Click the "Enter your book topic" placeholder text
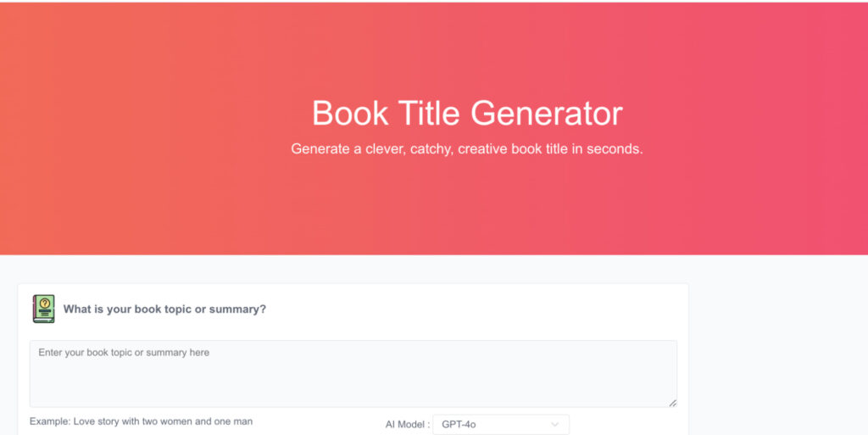 tap(124, 353)
